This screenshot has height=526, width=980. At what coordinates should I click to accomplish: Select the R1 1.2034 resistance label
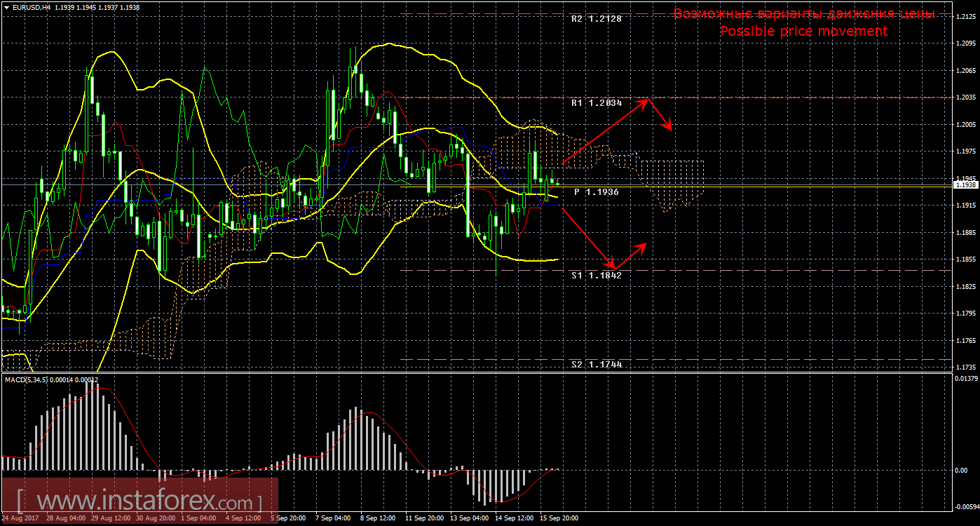[596, 102]
